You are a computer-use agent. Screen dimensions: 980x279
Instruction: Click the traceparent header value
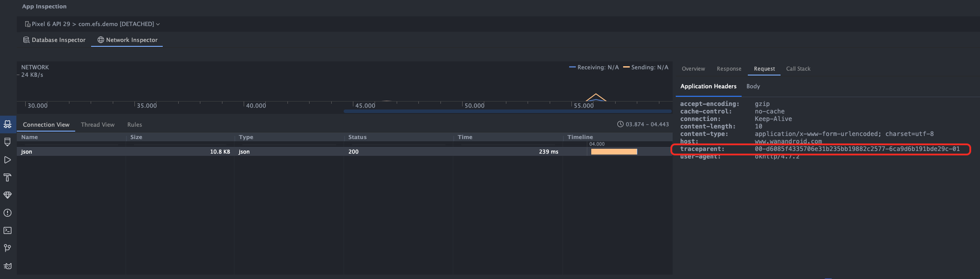point(857,149)
